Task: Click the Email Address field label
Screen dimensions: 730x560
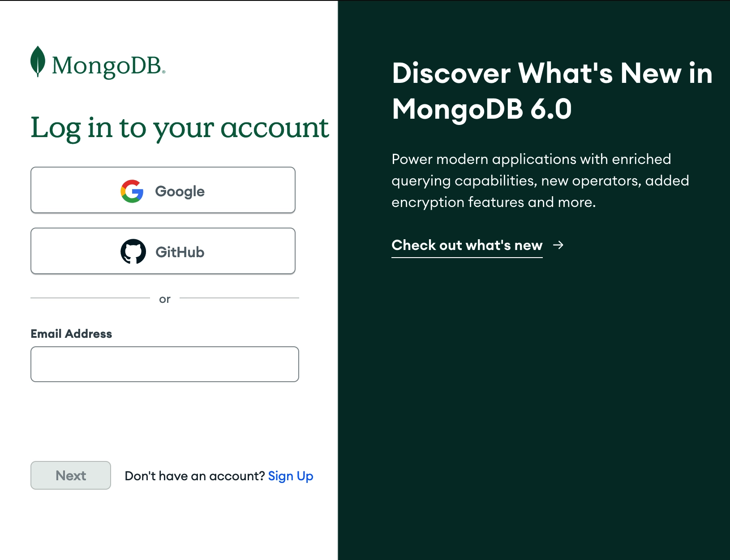Action: 71,334
